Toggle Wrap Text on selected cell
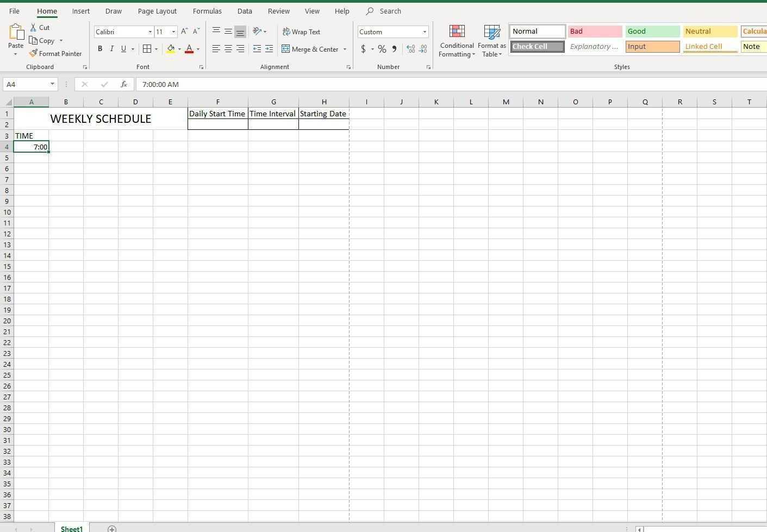The image size is (767, 532). coord(302,32)
